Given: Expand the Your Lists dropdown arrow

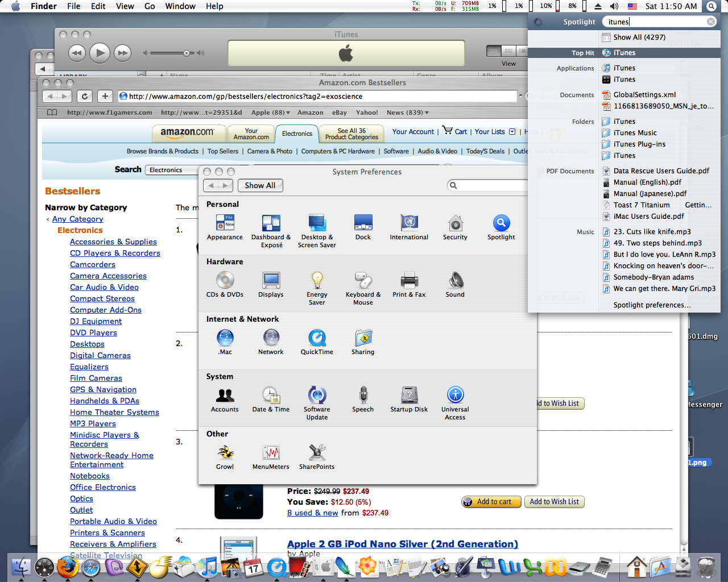Looking at the screenshot, I should click(x=512, y=131).
